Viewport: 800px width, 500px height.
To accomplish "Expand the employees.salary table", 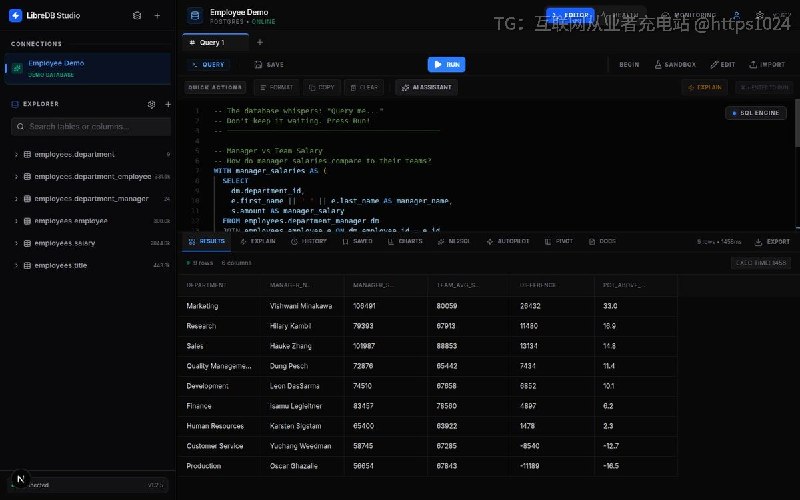I will pyautogui.click(x=16, y=243).
